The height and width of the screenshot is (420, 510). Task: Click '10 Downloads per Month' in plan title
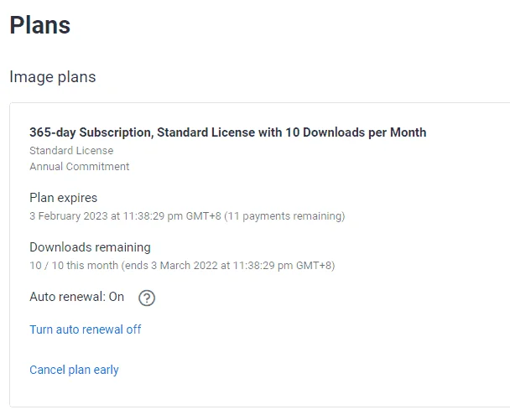pyautogui.click(x=356, y=132)
